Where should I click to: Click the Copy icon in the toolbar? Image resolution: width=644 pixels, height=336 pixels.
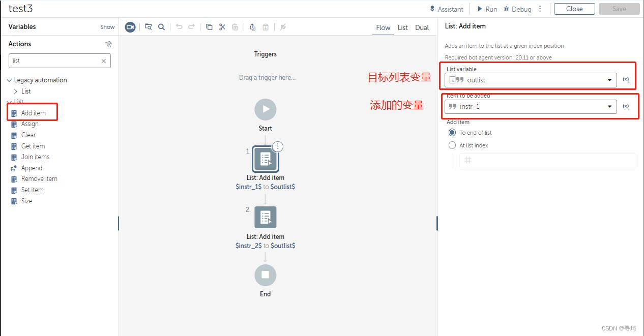pos(209,27)
